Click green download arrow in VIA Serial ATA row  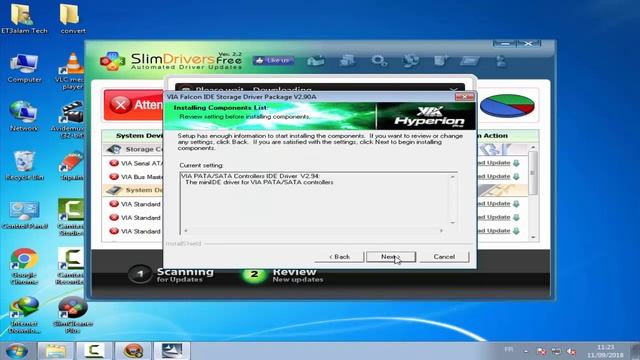[516, 163]
